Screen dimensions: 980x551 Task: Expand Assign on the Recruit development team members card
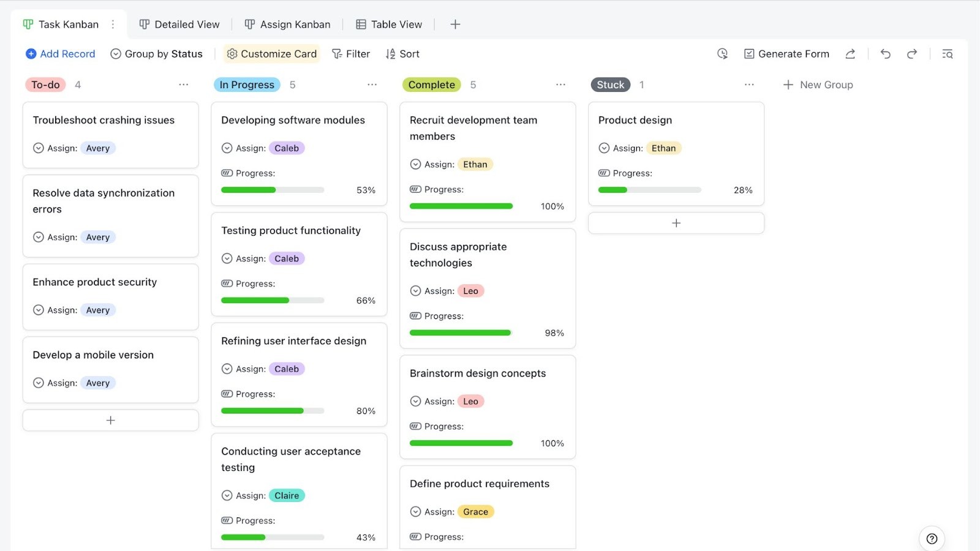416,164
